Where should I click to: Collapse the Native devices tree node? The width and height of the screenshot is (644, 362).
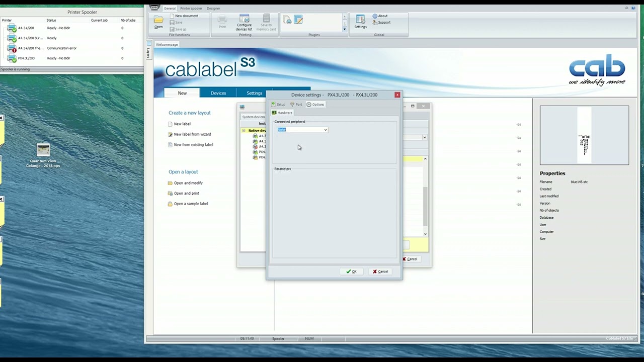pos(244,131)
